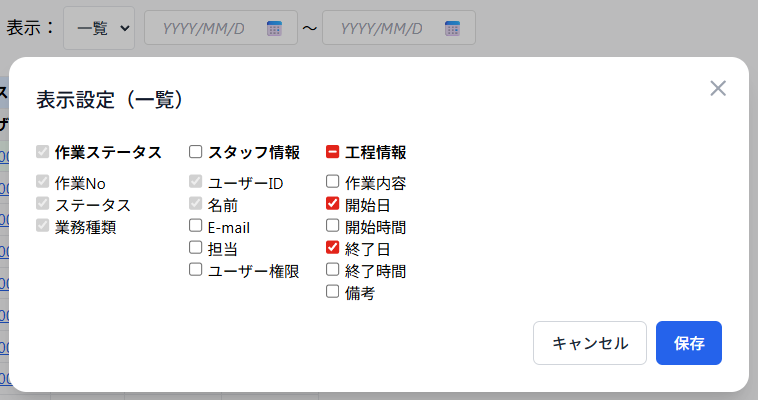Open the end date calendar picker icon
Screen dimensions: 758x400
(x=452, y=28)
